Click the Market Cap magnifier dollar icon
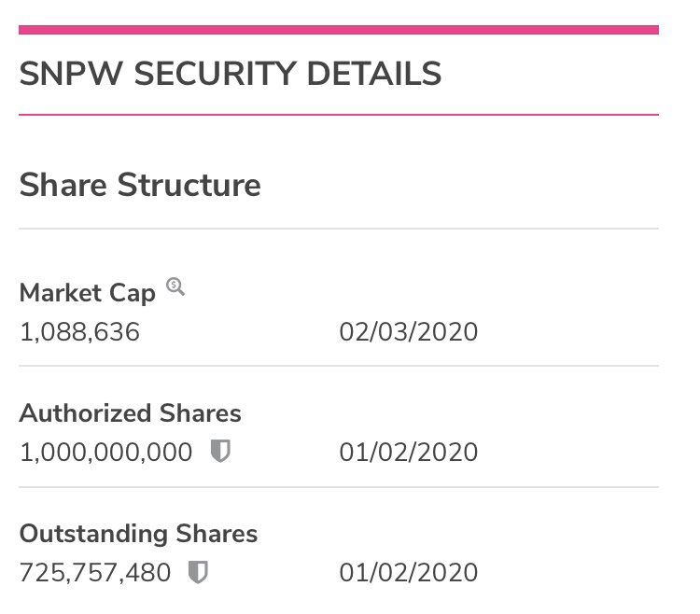Viewport: 700px width, 614px height. tap(175, 286)
